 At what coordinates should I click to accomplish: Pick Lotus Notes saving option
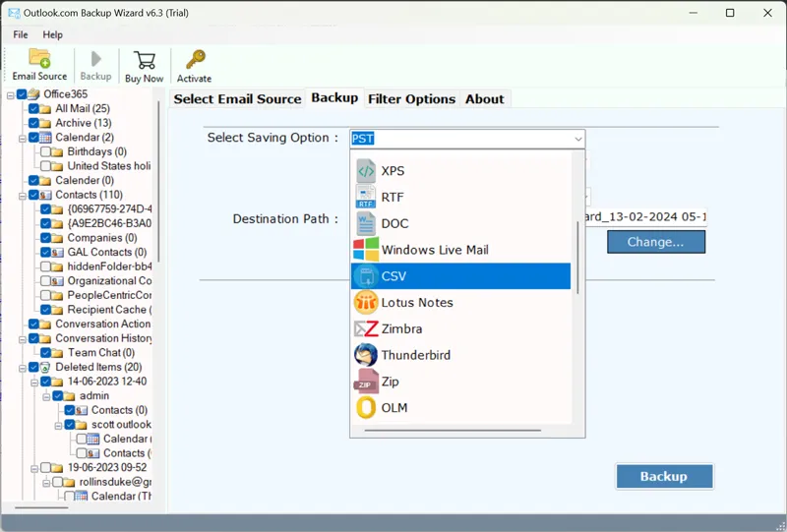pyautogui.click(x=416, y=303)
